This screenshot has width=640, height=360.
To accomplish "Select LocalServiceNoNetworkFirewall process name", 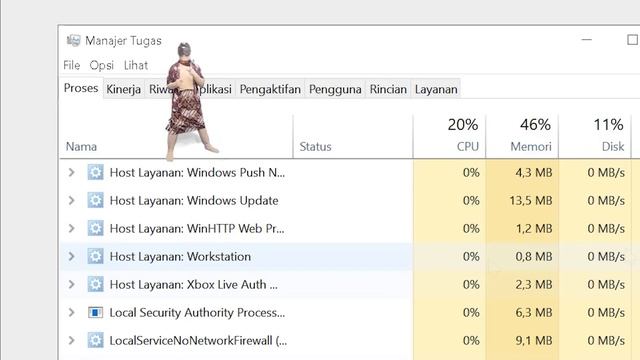I will point(198,340).
